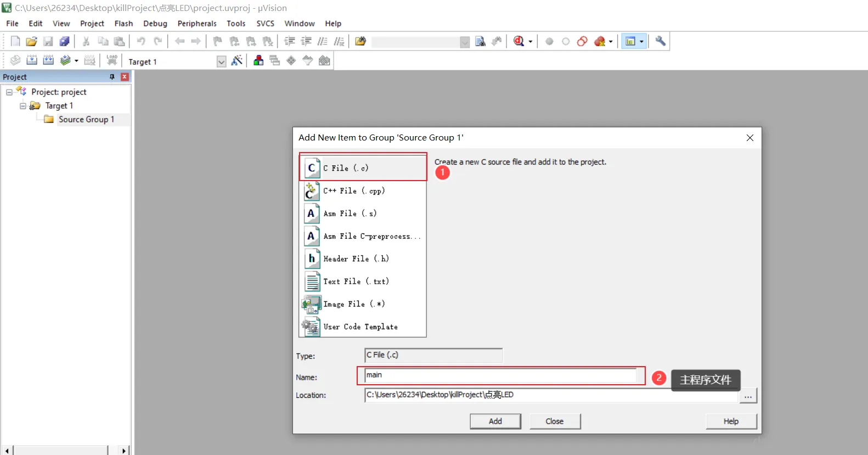Image resolution: width=868 pixels, height=455 pixels.
Task: Browse for location with the '...' button
Action: (x=748, y=396)
